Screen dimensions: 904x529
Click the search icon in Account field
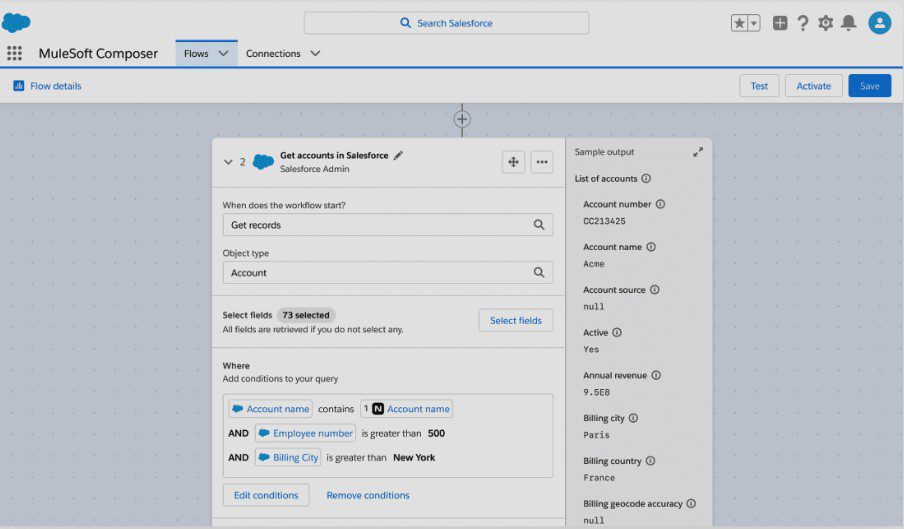click(x=538, y=273)
